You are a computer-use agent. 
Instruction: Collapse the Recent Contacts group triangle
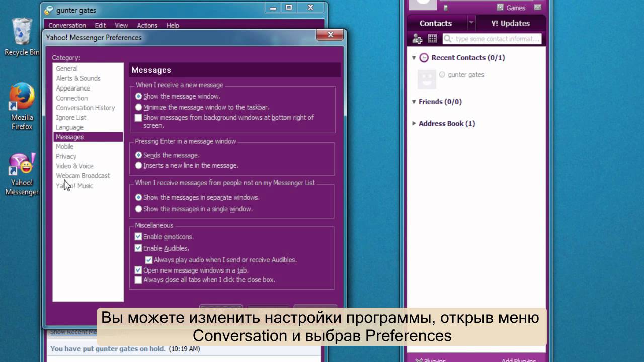(414, 58)
